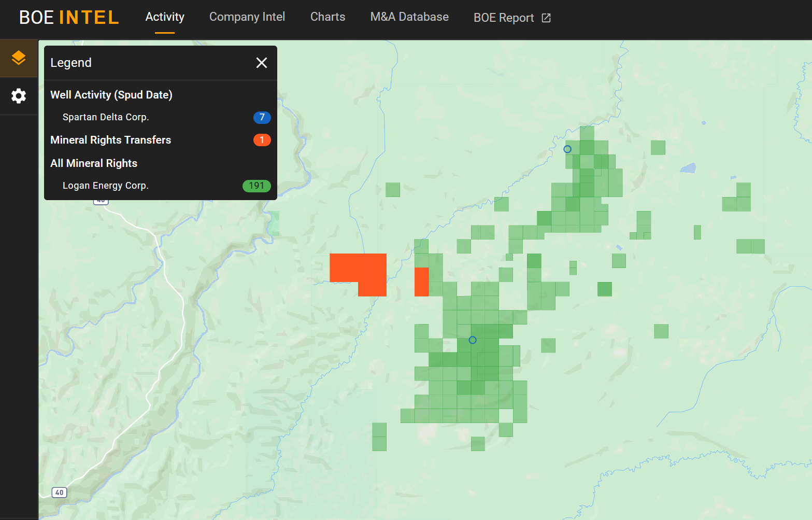The height and width of the screenshot is (520, 812).
Task: Open the Company Intel tab
Action: [247, 17]
